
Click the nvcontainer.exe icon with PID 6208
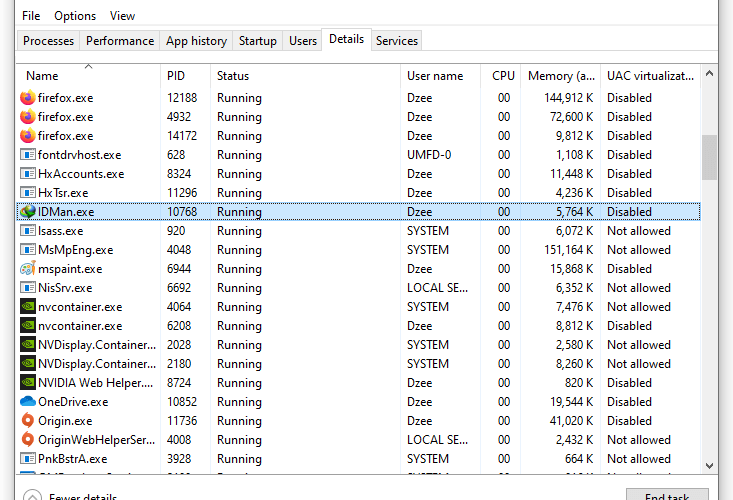[x=28, y=326]
